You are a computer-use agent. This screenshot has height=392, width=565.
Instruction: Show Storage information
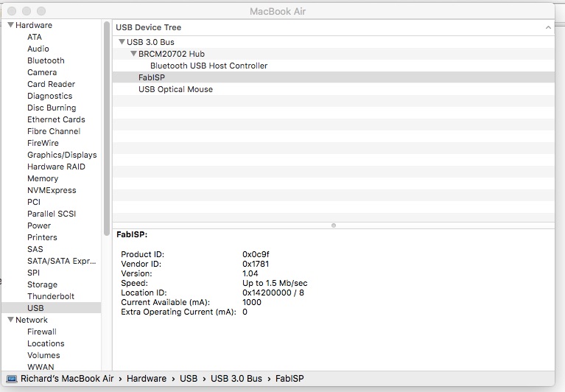(x=42, y=284)
